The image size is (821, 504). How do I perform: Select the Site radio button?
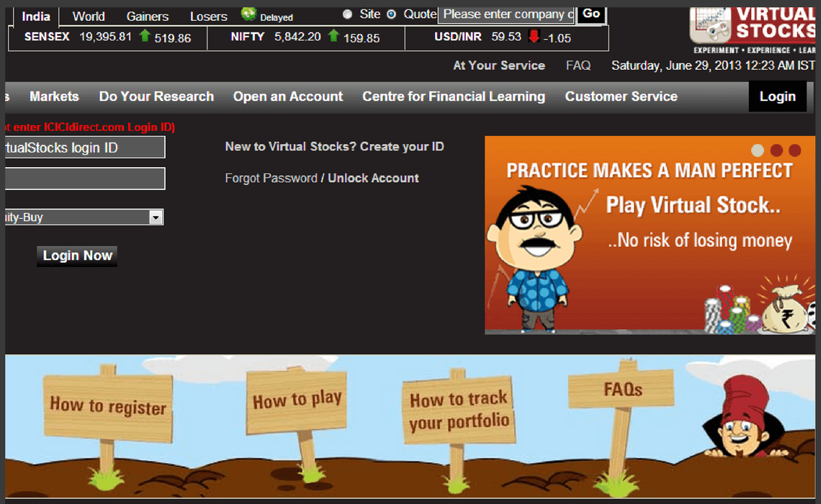(x=347, y=14)
